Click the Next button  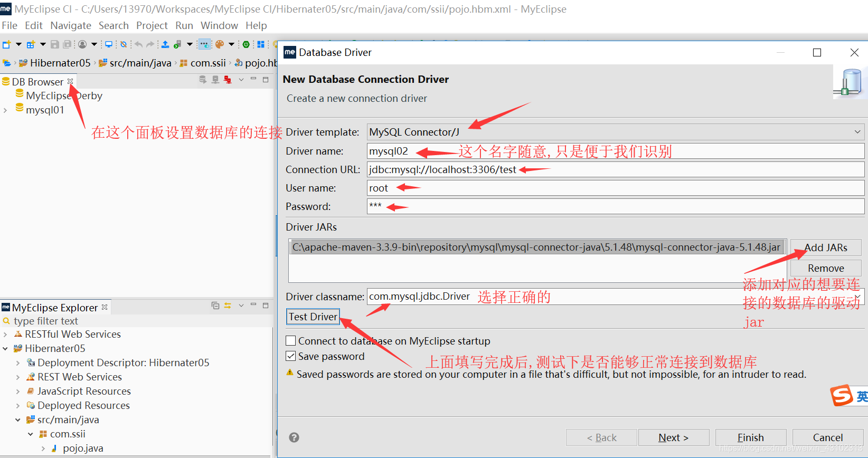674,437
